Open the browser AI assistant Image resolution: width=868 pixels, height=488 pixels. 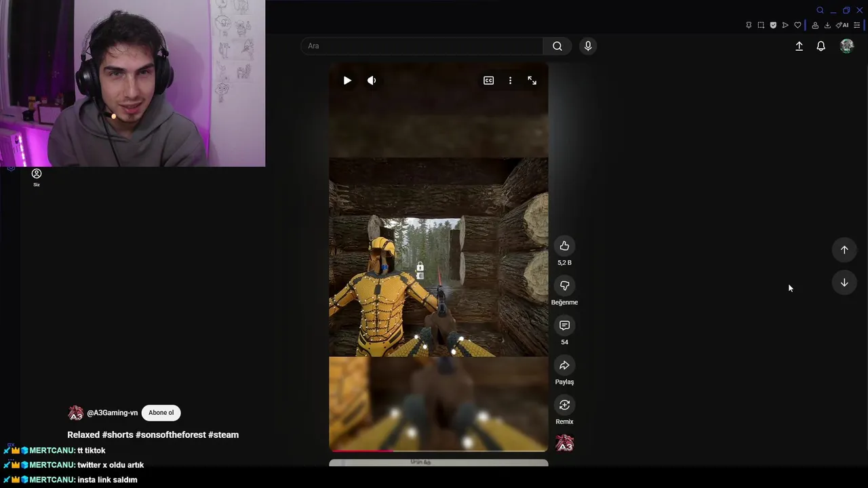[x=842, y=25]
